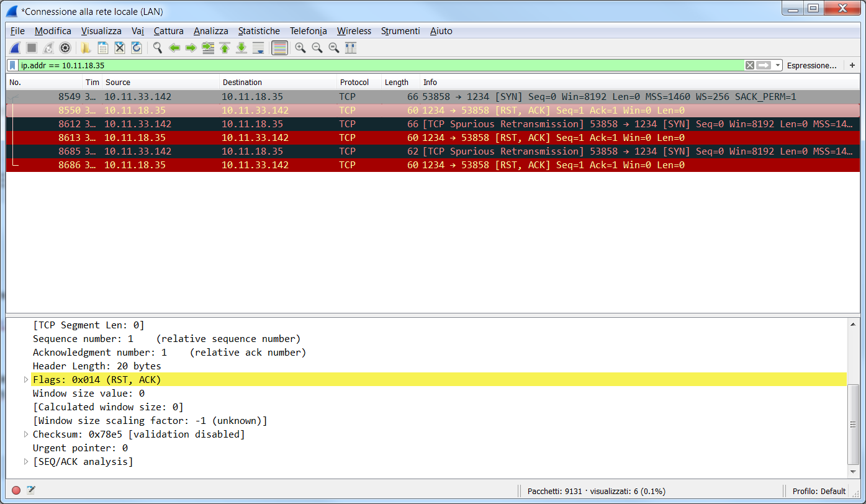The image size is (866, 504).
Task: Sort by the Length column header
Action: (x=400, y=83)
